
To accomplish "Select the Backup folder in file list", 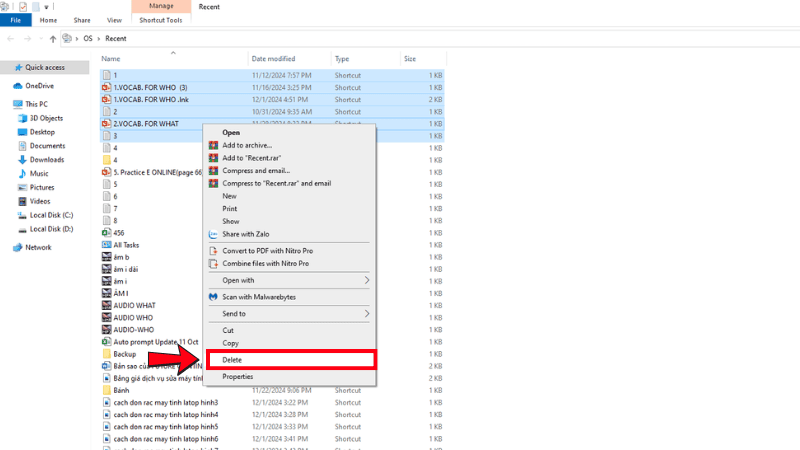I will click(x=124, y=354).
